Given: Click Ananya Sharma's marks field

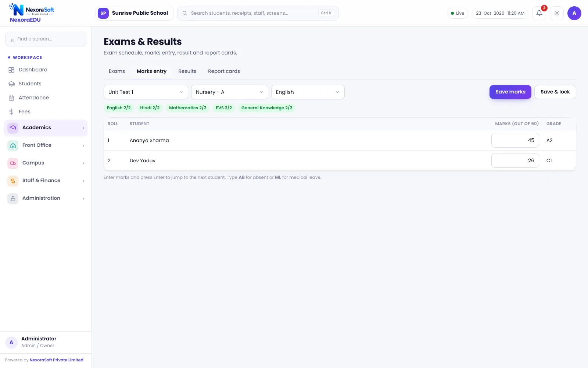Looking at the screenshot, I should point(515,140).
